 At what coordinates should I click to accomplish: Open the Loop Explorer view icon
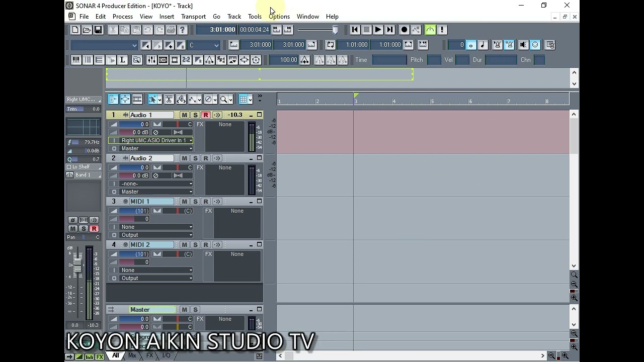tap(136, 60)
